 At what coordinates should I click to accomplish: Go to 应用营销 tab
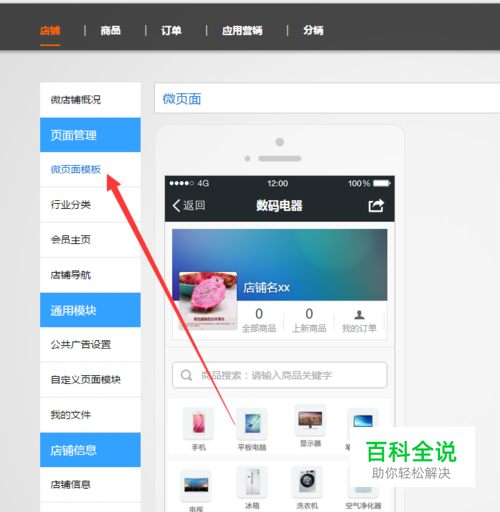coord(242,31)
